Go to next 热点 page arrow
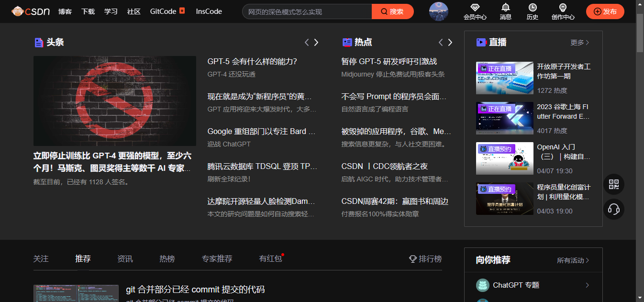Screen dimensions: 644x302 [x=450, y=43]
